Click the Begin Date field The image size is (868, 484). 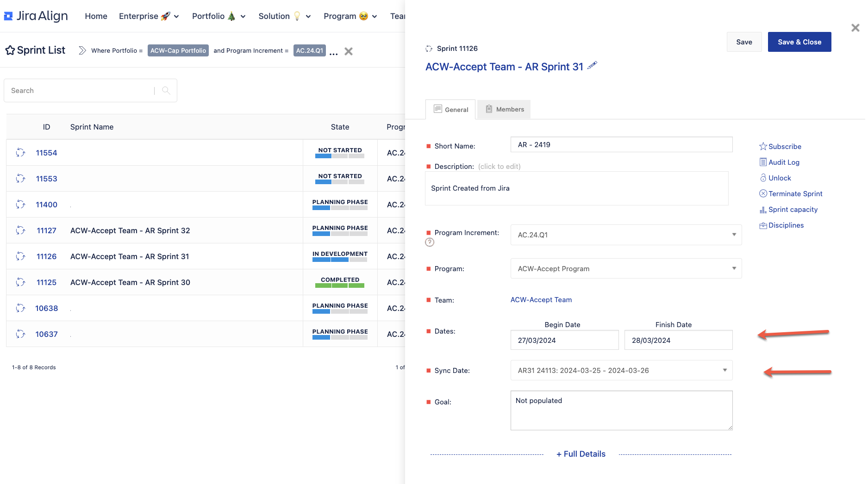(564, 340)
